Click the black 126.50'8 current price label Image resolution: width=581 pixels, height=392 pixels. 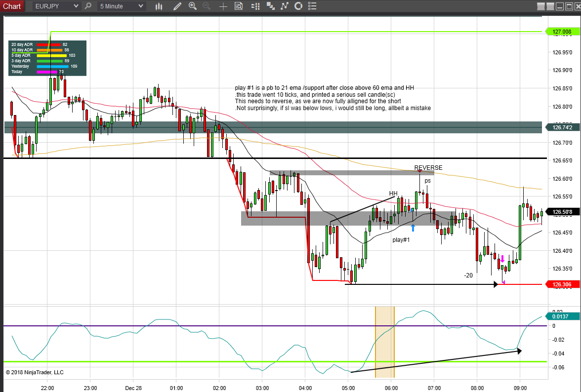[562, 212]
